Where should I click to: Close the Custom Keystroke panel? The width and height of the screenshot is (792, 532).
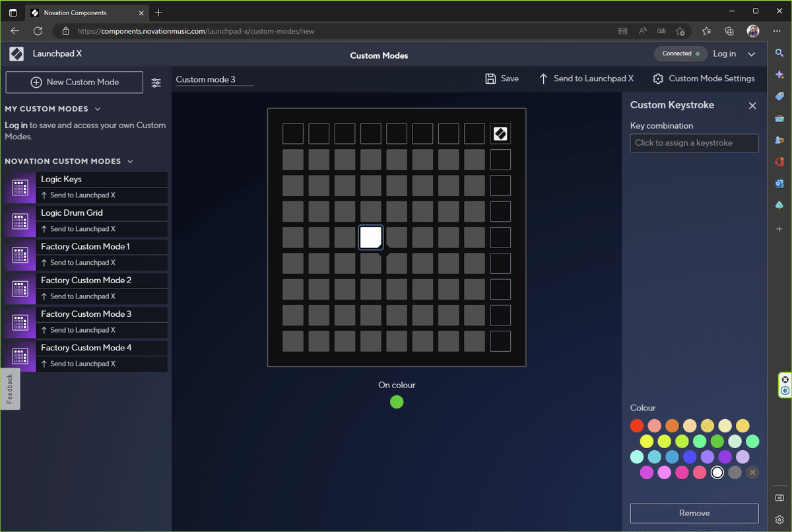[752, 106]
